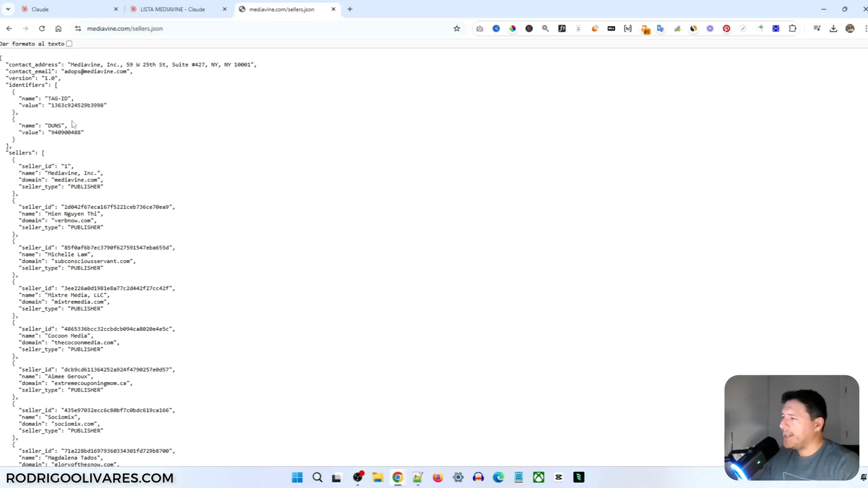The width and height of the screenshot is (868, 488).
Task: Open OBS Studio from the taskbar
Action: [x=358, y=477]
